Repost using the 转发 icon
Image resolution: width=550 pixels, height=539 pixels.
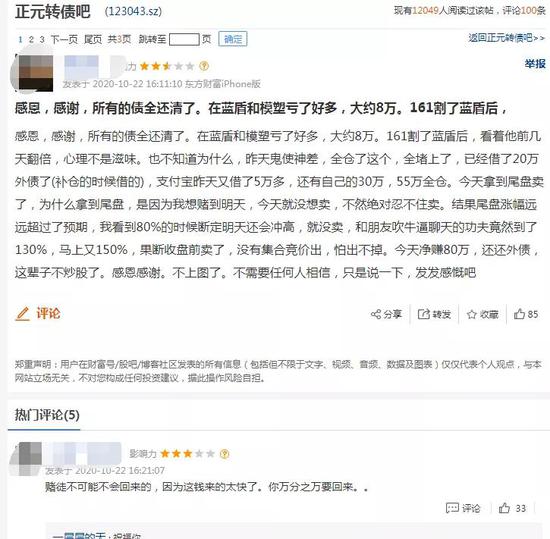tap(424, 314)
